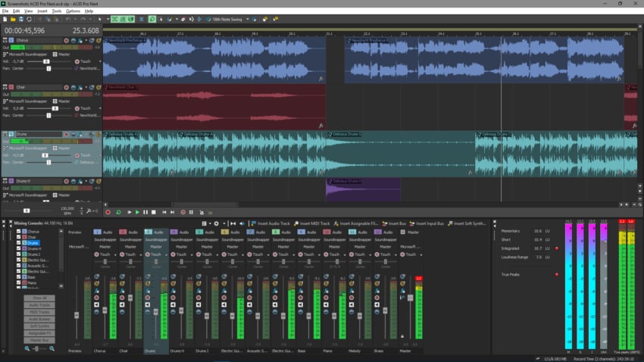Image resolution: width=644 pixels, height=362 pixels.
Task: Click the Pause button in transport
Action: tap(146, 212)
